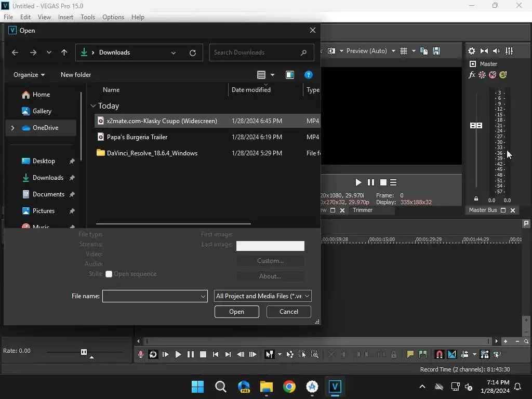Click the Record microphone icon in transport
The image size is (532, 399).
tap(140, 354)
